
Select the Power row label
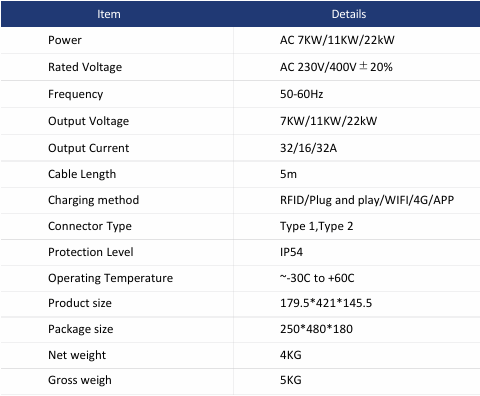[65, 40]
